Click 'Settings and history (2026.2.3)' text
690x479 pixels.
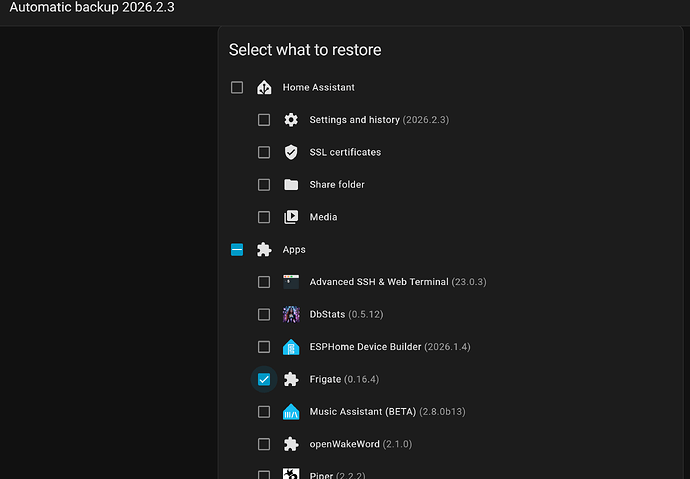[x=379, y=120]
